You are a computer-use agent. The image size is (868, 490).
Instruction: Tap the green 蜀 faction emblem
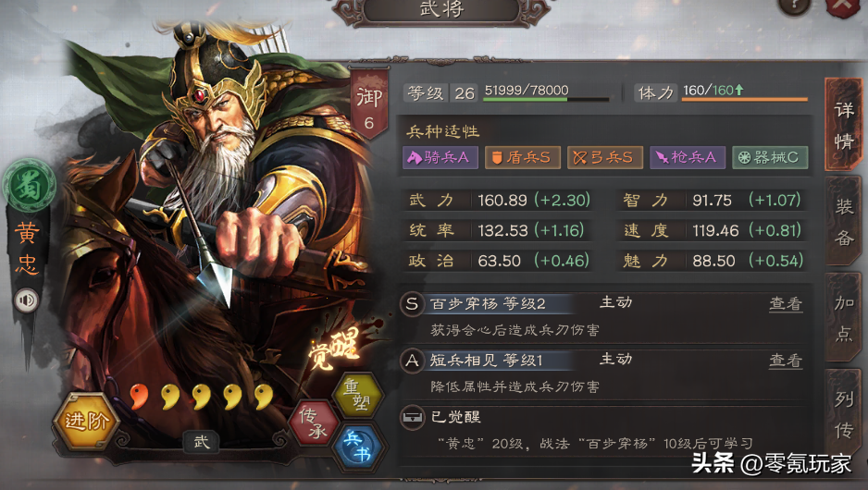pos(29,186)
